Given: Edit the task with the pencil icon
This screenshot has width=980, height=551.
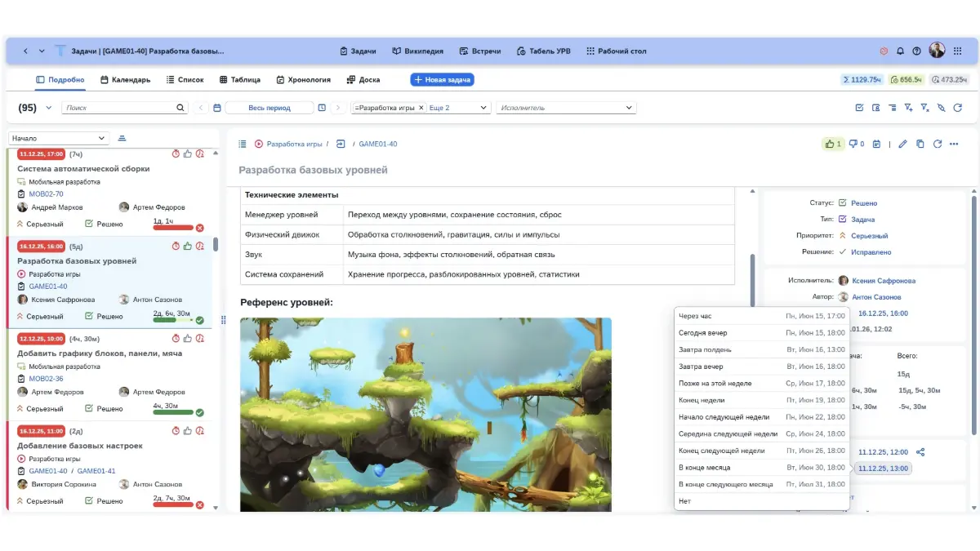Looking at the screenshot, I should [902, 144].
